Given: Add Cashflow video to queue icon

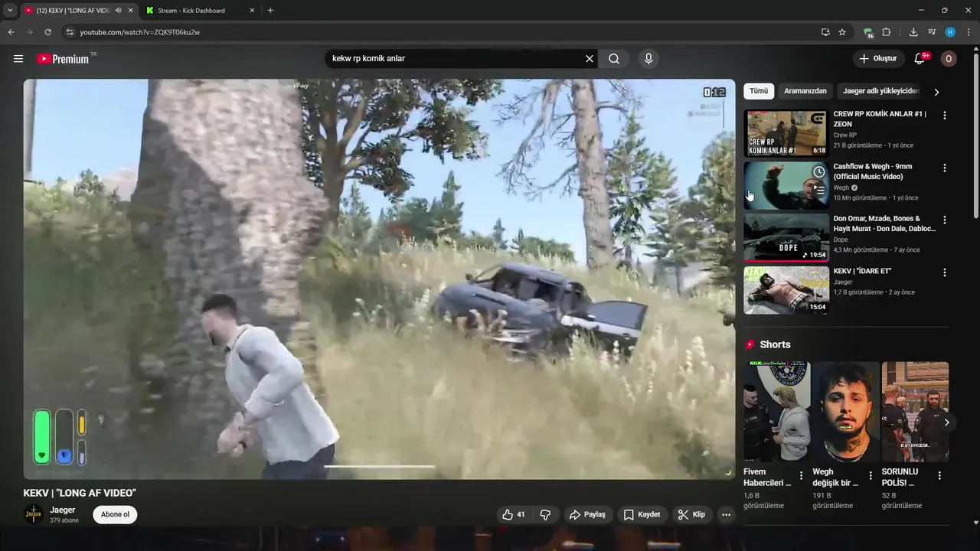Looking at the screenshot, I should (819, 191).
